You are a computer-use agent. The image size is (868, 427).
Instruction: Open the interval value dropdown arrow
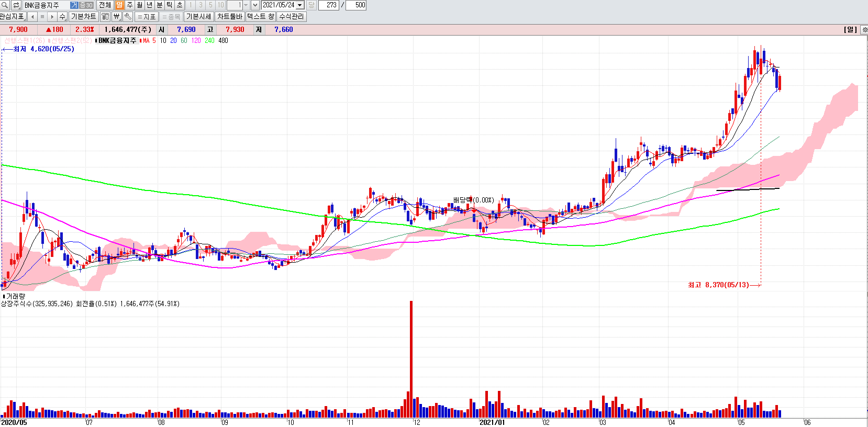click(246, 5)
